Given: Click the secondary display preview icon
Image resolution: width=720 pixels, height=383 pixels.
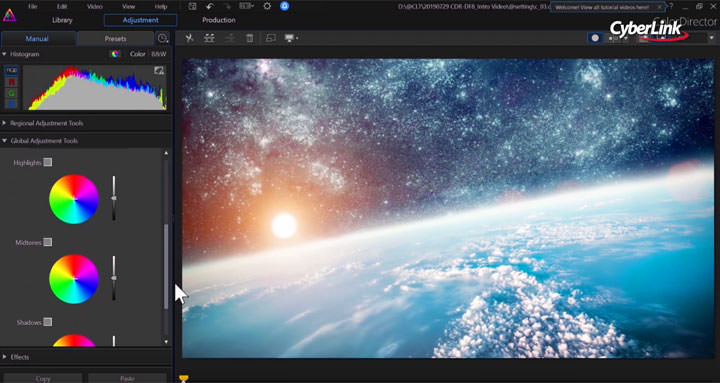Looking at the screenshot, I should pos(270,38).
